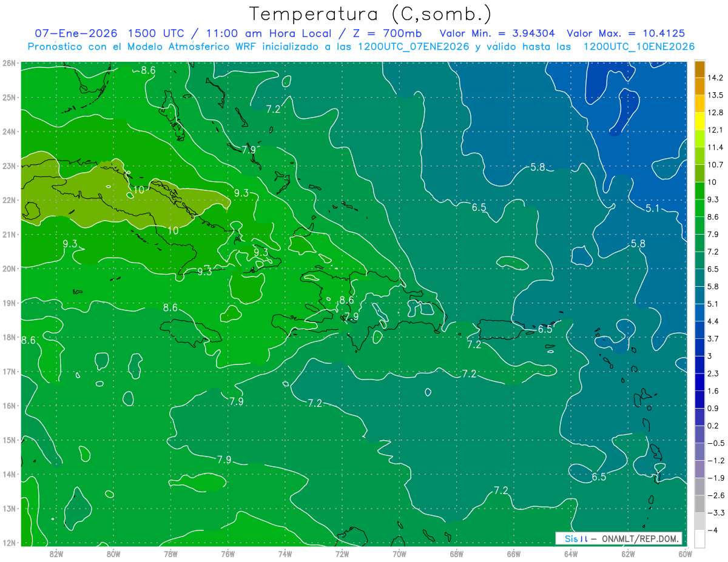Image resolution: width=728 pixels, height=562 pixels.
Task: Click the "25N" latitude axis label
Action: click(x=8, y=97)
